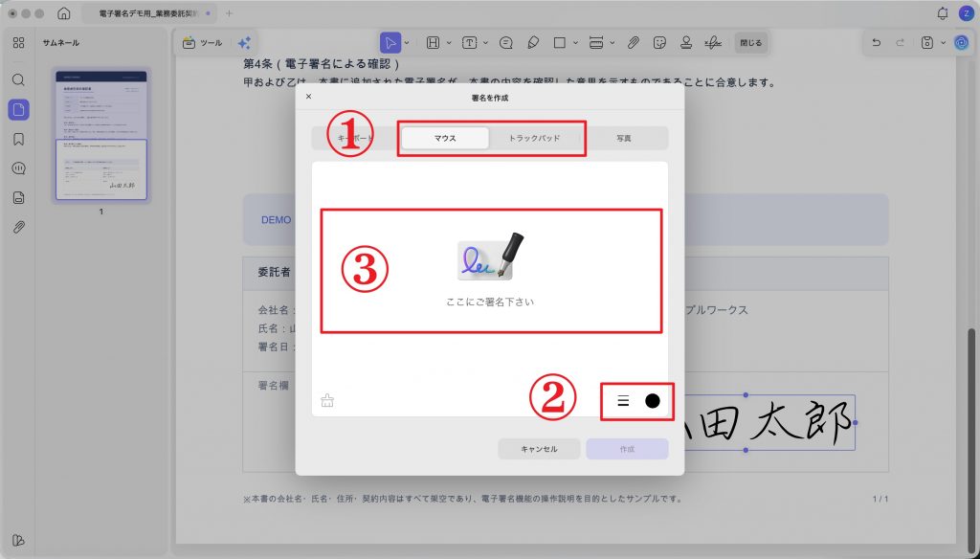
Task: Click the AI sparkle icon beside ツール
Action: coord(244,42)
